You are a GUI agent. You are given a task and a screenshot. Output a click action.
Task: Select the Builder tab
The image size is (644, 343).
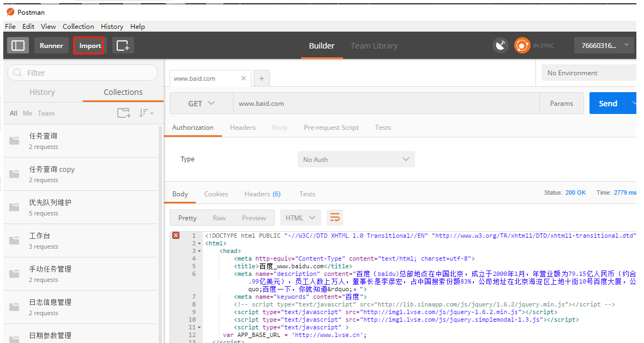click(322, 46)
